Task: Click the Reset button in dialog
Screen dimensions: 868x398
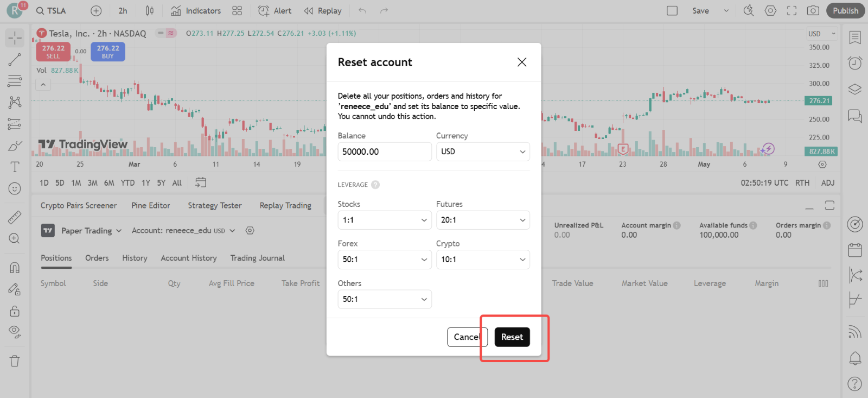Action: pos(512,337)
